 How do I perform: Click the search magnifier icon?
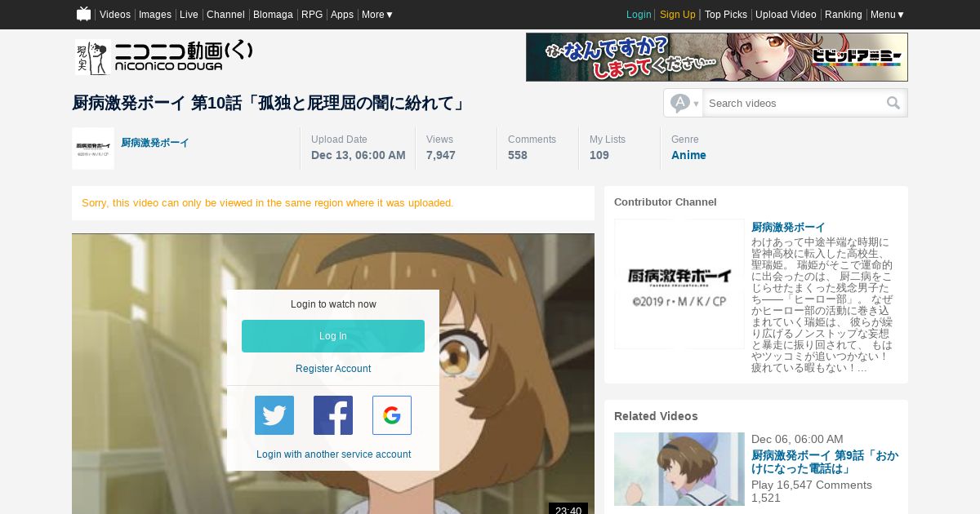[x=893, y=103]
